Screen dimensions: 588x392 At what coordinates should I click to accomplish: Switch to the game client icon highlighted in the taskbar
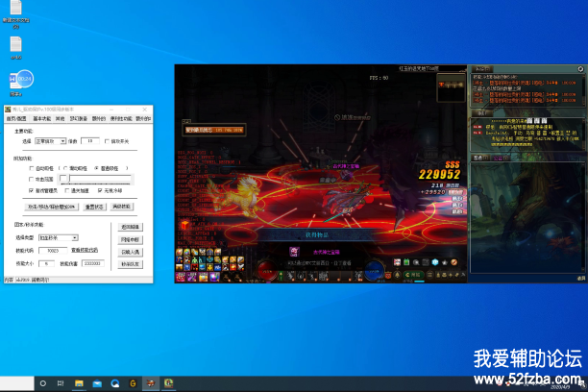click(x=151, y=383)
